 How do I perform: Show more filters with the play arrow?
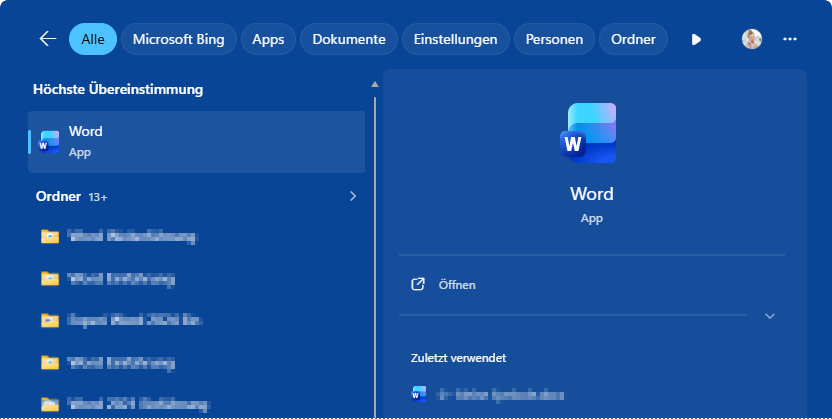696,39
